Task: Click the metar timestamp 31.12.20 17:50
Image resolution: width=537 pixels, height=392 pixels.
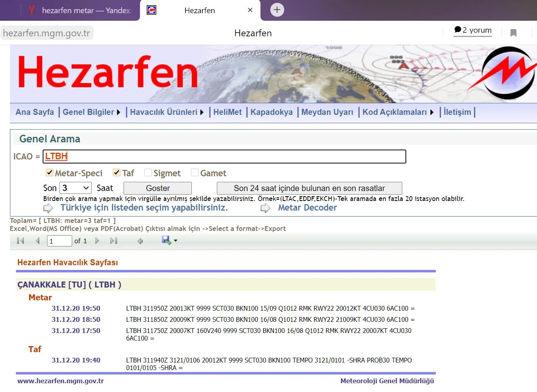Action: 76,331
